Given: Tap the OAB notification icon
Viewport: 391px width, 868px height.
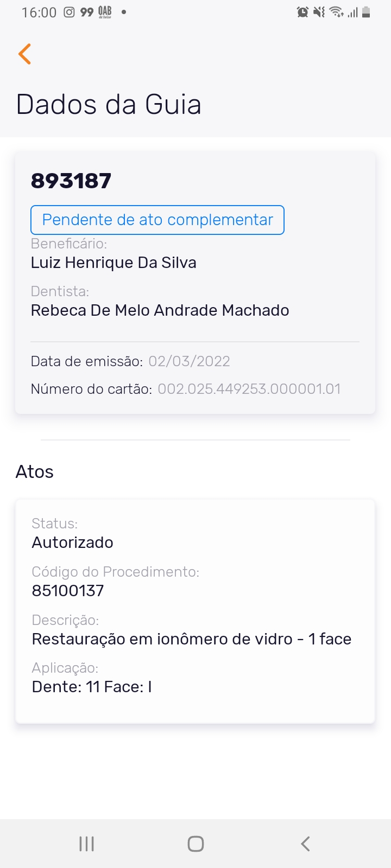Looking at the screenshot, I should click(105, 12).
